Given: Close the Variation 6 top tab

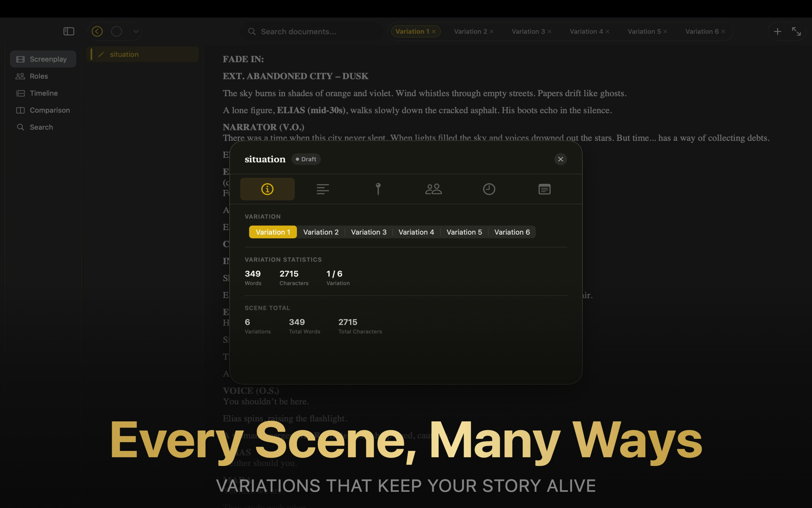Looking at the screenshot, I should [723, 31].
